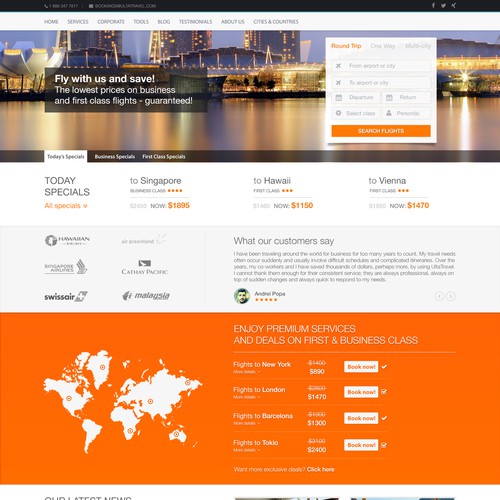Viewport: 500px width, 500px height.
Task: Open the Select class dropdown
Action: 356,113
